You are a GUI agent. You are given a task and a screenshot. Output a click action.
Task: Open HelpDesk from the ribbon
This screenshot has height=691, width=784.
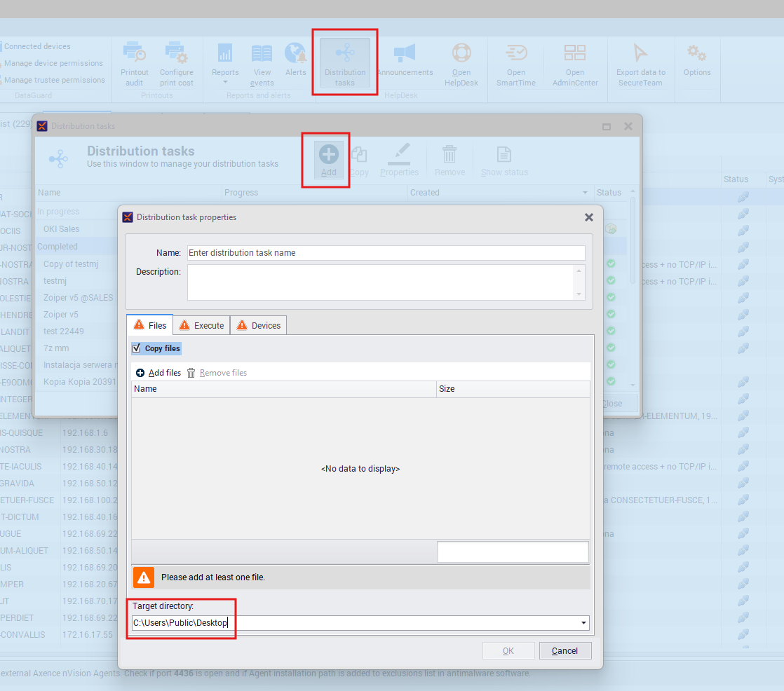[x=461, y=55]
